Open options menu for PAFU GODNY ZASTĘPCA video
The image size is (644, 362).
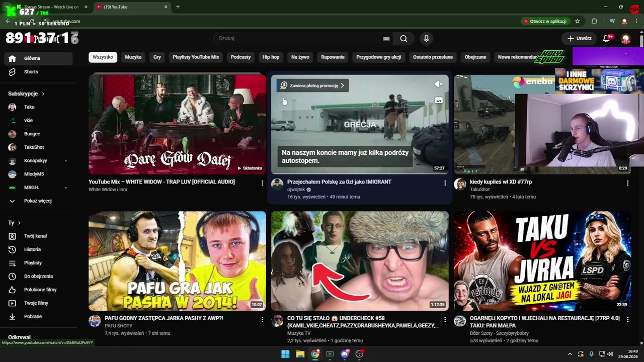[x=262, y=319]
